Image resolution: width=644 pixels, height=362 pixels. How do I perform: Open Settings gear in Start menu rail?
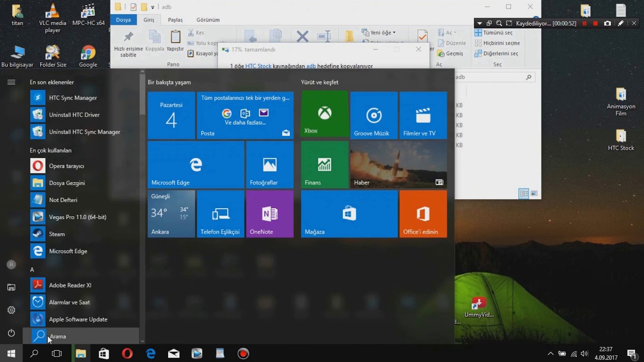pos(11,310)
